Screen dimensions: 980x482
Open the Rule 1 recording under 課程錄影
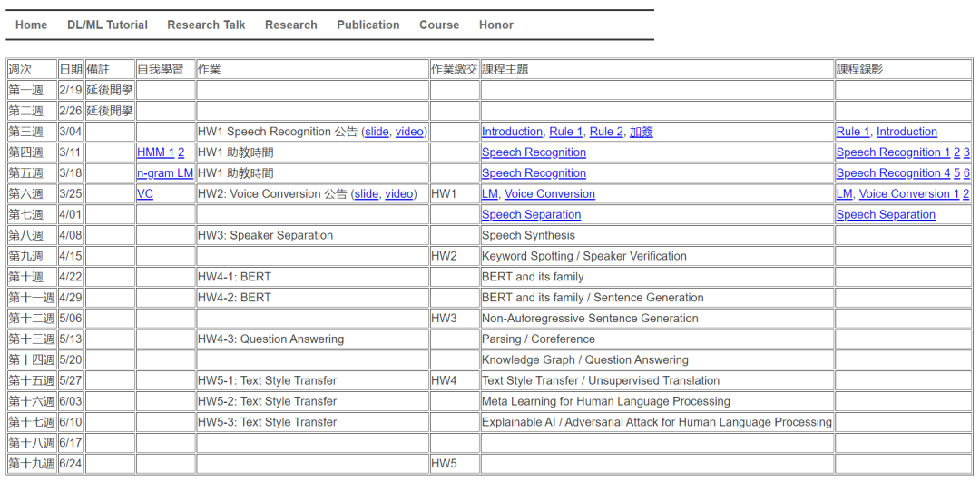(853, 132)
